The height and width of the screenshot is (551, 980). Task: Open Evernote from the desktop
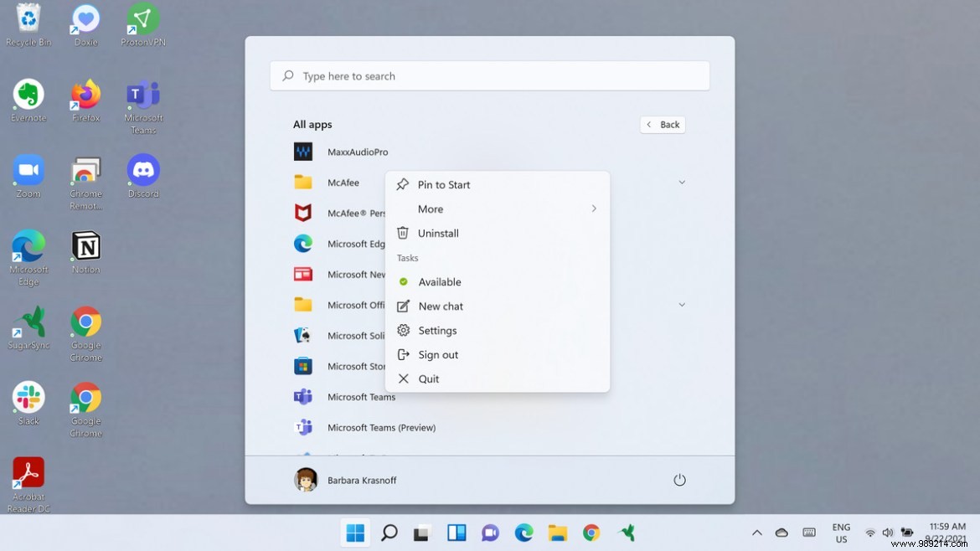(28, 93)
